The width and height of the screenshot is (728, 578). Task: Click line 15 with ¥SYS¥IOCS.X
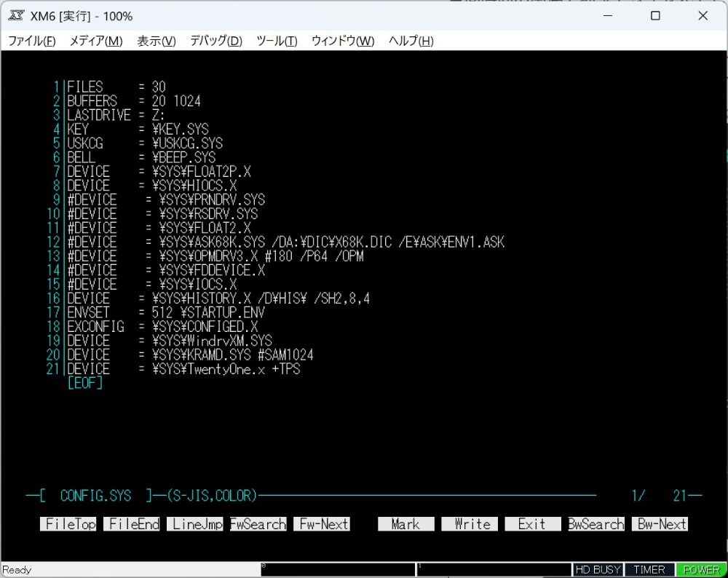tap(152, 284)
